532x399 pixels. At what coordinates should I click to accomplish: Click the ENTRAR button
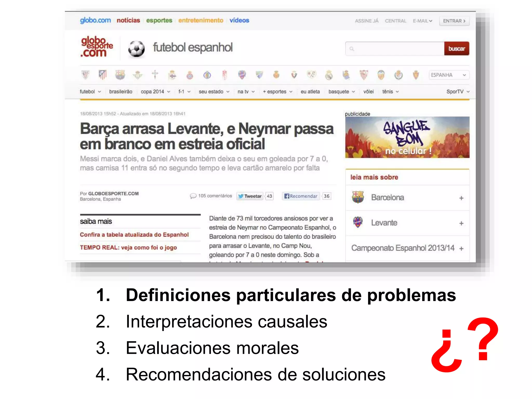click(x=454, y=21)
